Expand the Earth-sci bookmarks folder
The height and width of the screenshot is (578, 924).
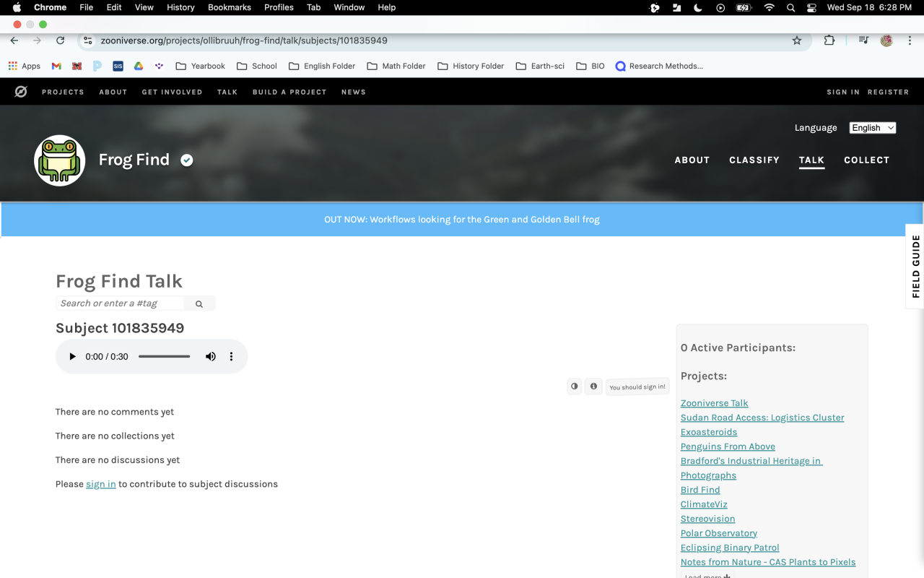coord(540,66)
